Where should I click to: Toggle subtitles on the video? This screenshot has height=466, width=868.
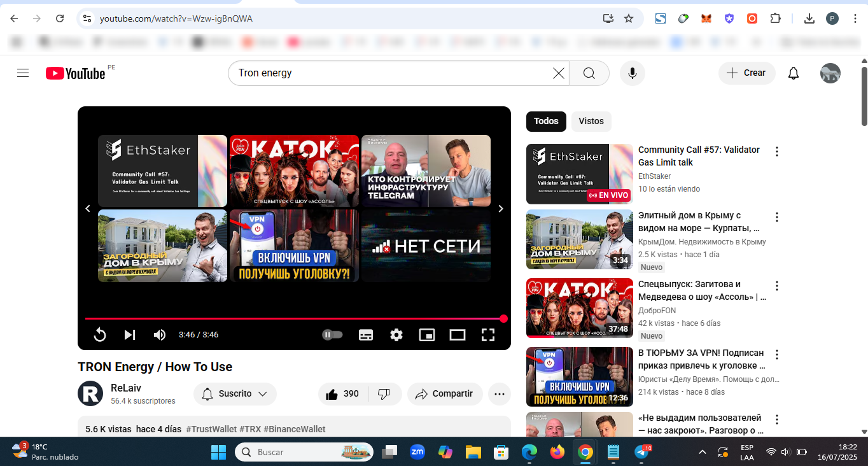366,335
